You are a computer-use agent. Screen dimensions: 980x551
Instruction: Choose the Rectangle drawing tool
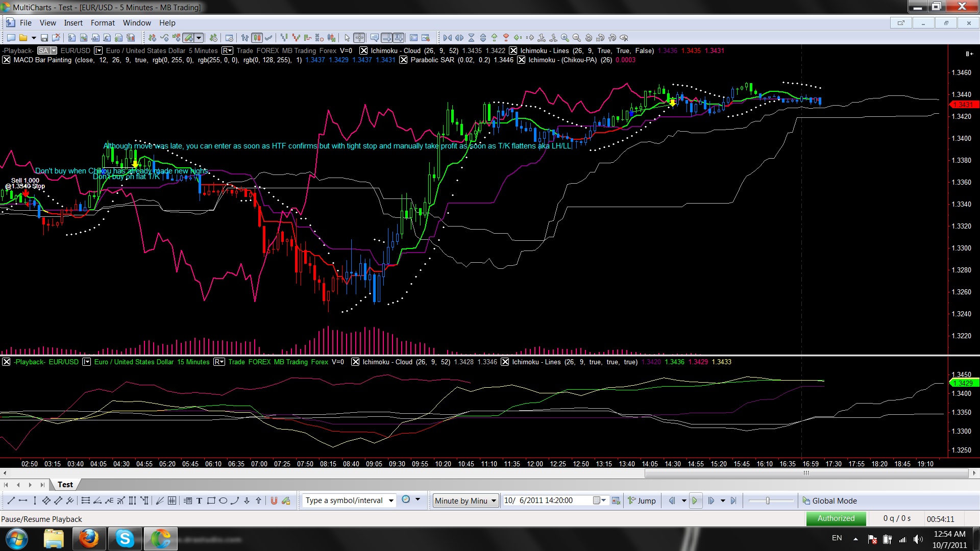211,500
